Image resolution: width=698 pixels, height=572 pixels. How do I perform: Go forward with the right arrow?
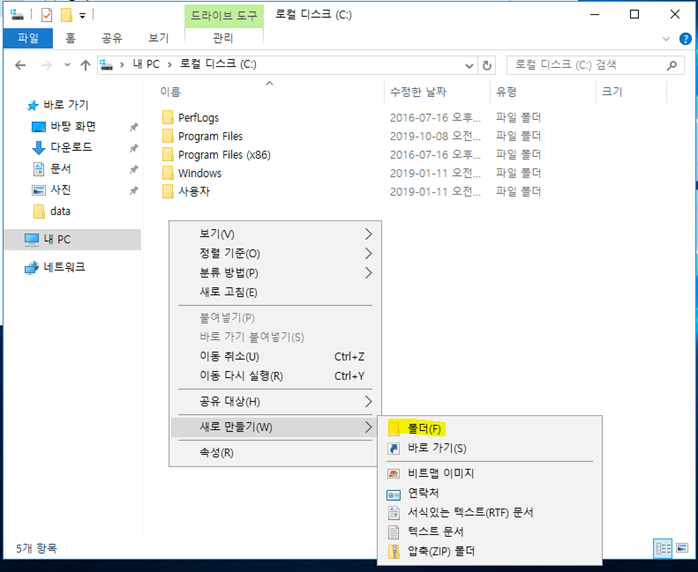(x=46, y=65)
